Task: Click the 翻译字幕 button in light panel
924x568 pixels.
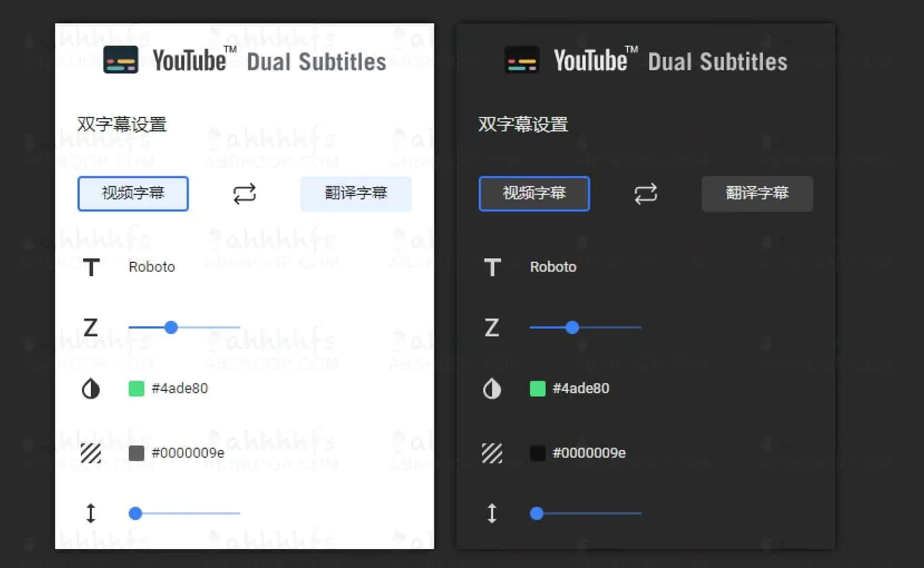Action: click(x=356, y=194)
